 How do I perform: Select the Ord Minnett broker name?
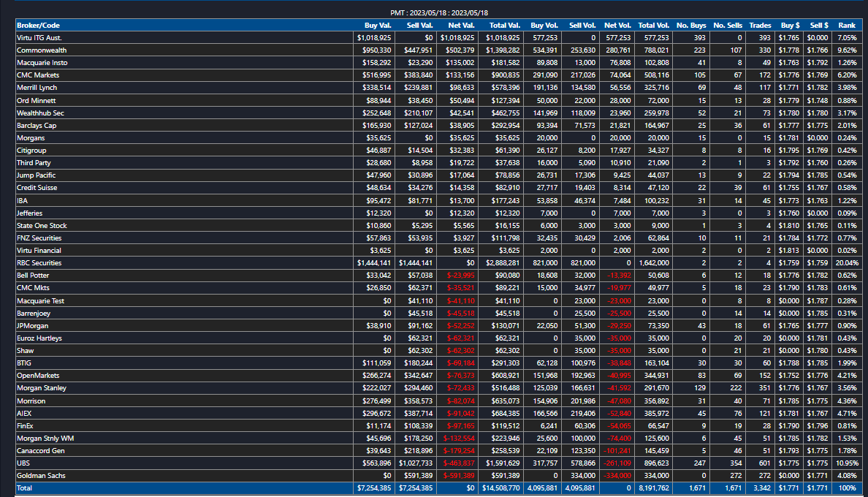tap(36, 101)
